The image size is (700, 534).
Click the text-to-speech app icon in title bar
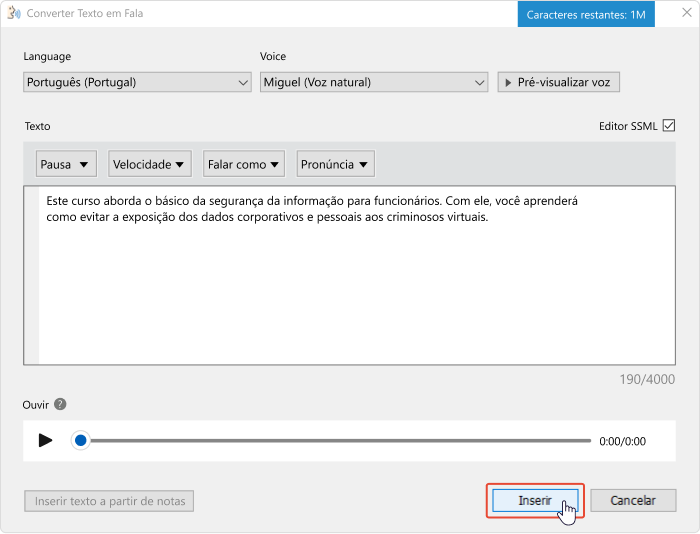click(14, 13)
